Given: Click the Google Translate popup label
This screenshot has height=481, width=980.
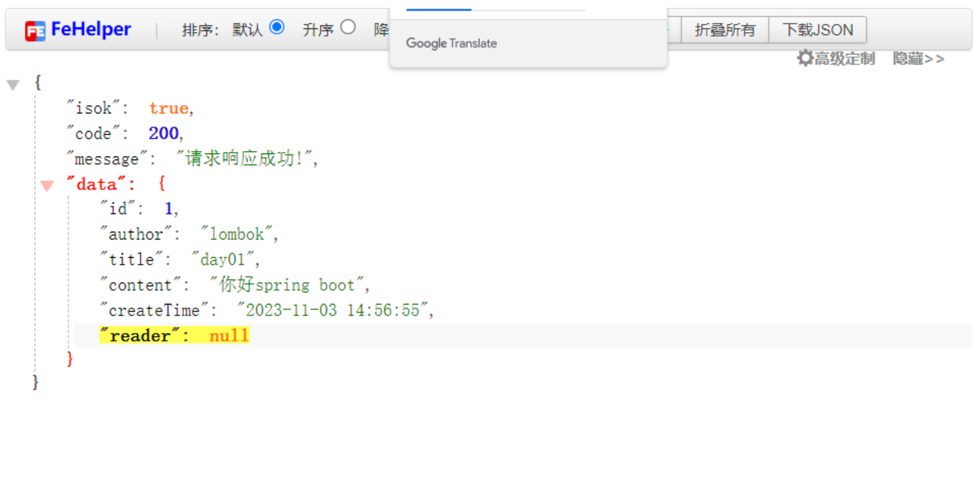Looking at the screenshot, I should pos(451,43).
